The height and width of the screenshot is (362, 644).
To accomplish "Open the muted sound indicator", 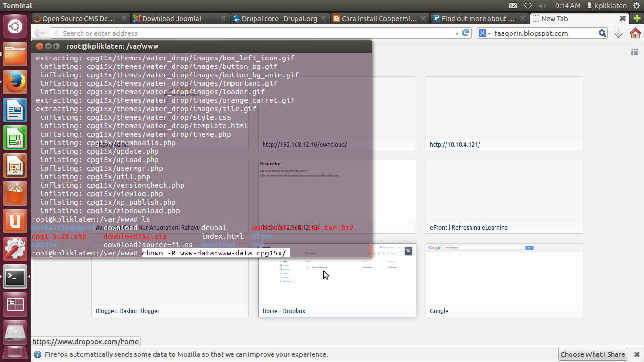I will tap(543, 6).
